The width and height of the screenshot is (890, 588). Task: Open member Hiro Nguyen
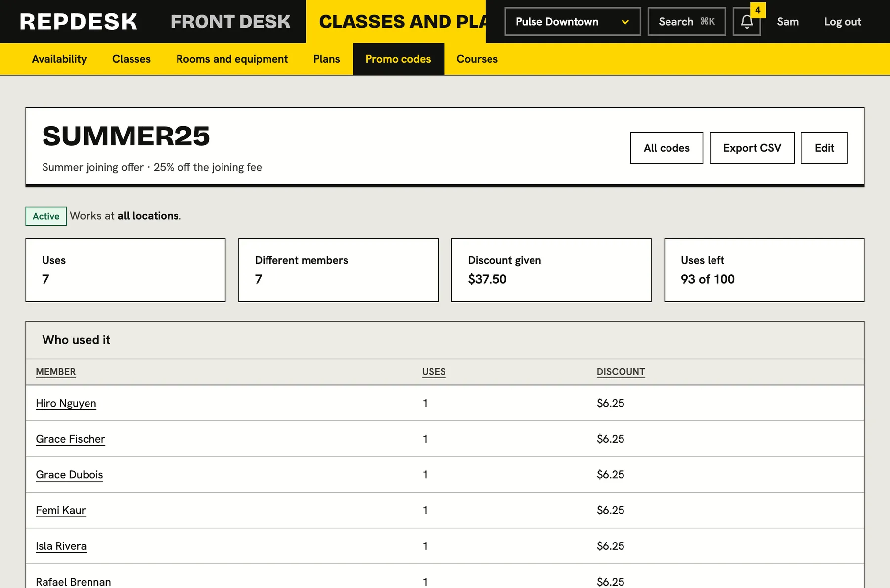[66, 404]
